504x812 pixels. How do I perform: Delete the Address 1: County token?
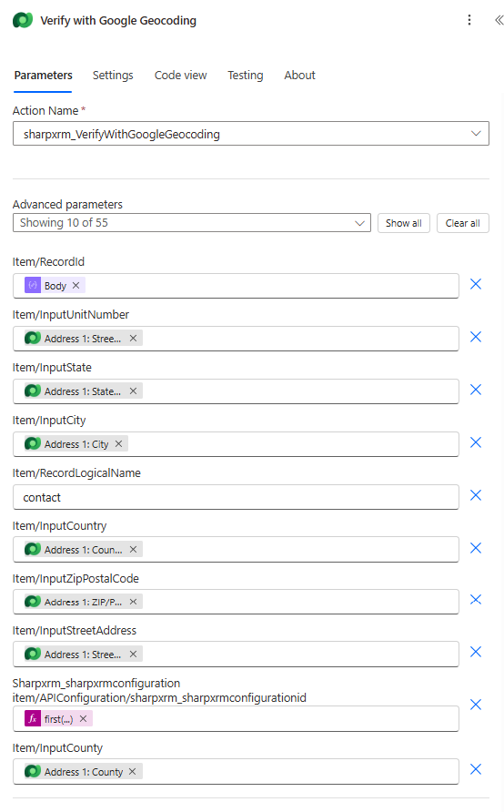[x=133, y=772]
